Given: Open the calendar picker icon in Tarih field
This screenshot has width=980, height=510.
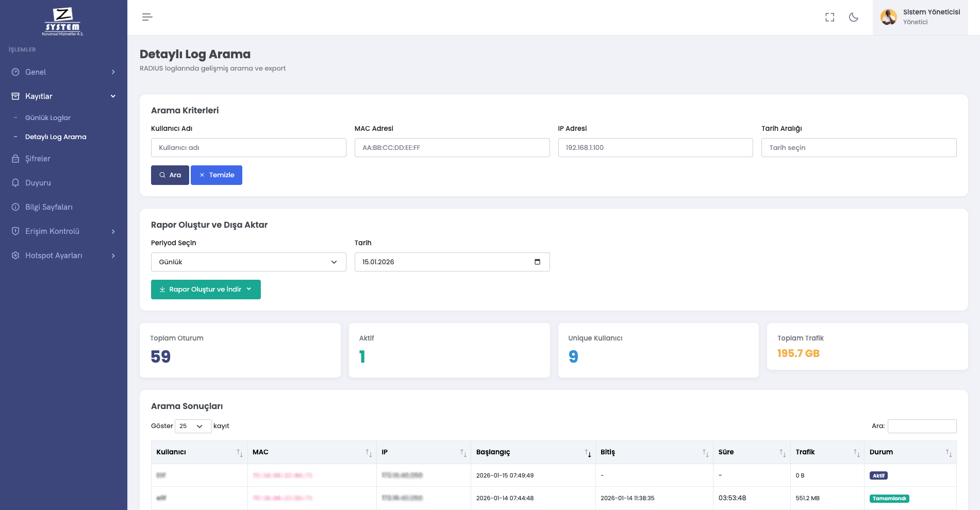Looking at the screenshot, I should [x=537, y=262].
